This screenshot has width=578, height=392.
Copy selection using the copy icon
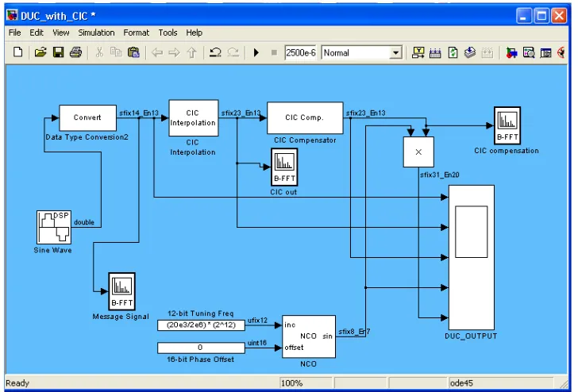point(116,52)
